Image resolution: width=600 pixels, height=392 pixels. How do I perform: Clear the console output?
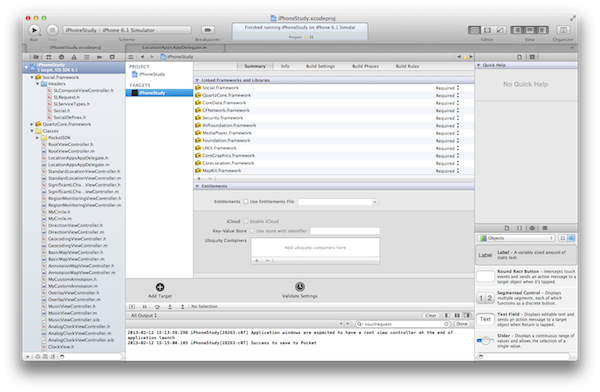click(430, 315)
